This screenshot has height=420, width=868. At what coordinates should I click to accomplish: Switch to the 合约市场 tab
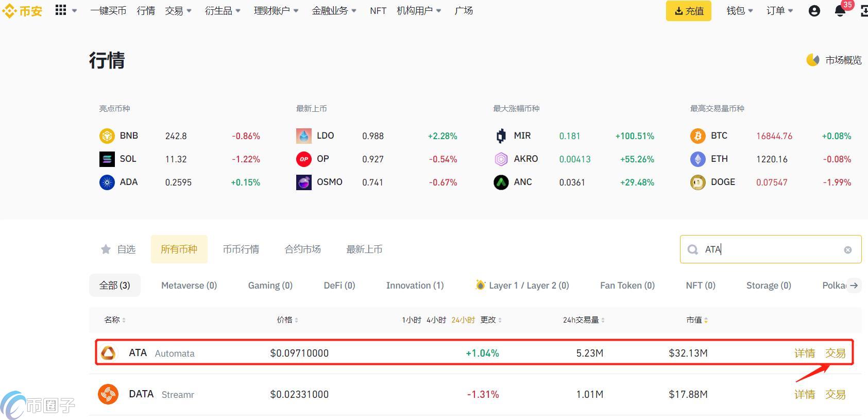[303, 249]
